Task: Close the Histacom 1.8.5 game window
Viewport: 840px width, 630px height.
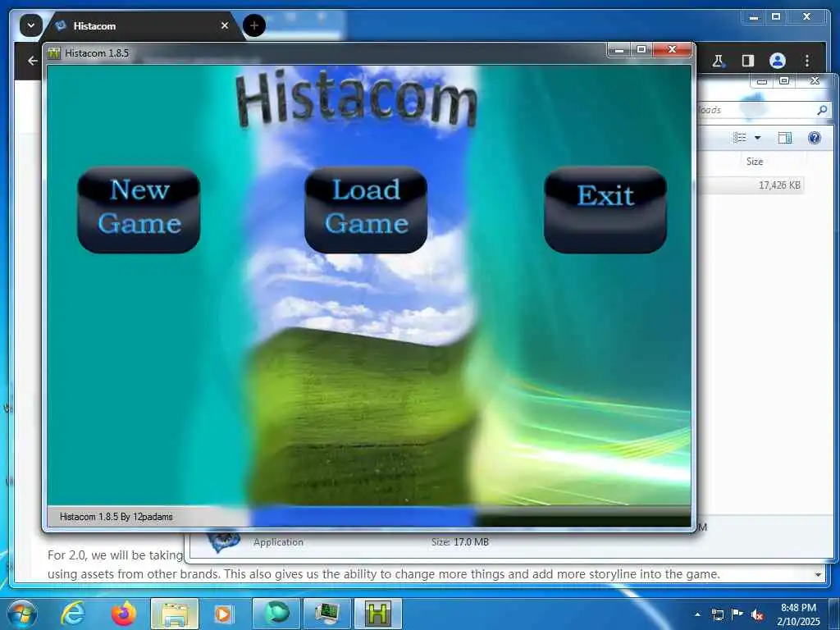Action: [673, 49]
